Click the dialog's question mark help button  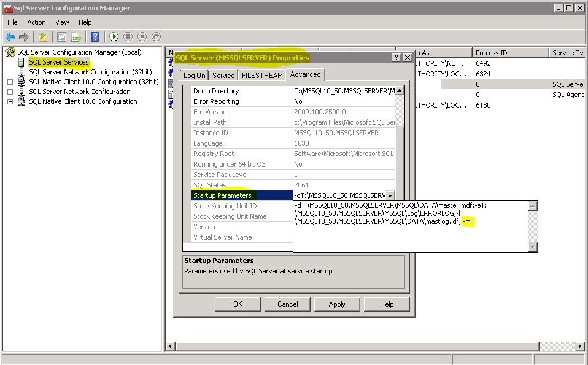(x=397, y=58)
